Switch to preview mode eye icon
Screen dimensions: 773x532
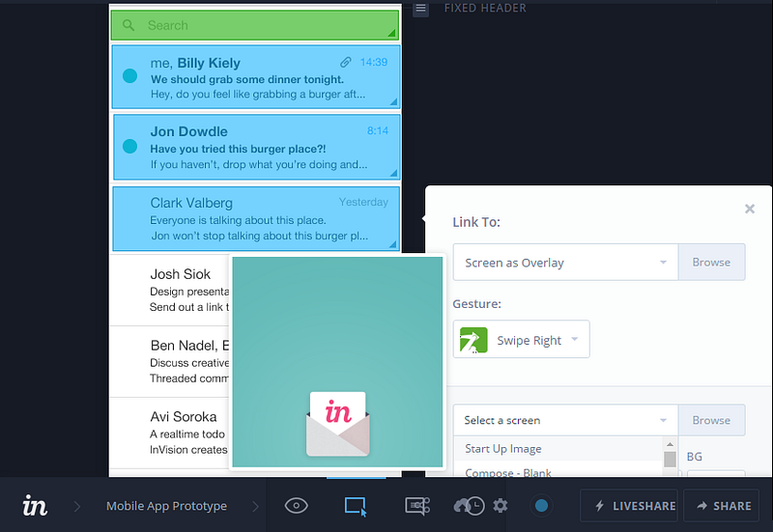click(297, 506)
